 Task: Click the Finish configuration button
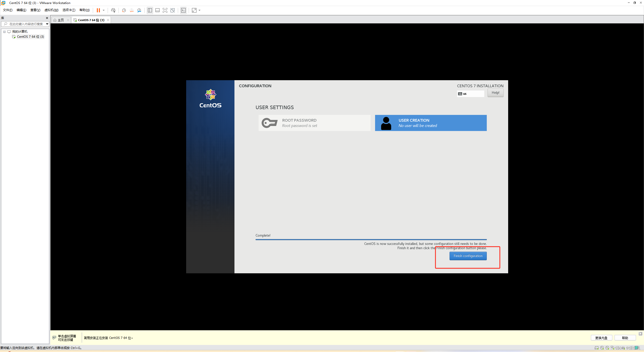tap(468, 256)
